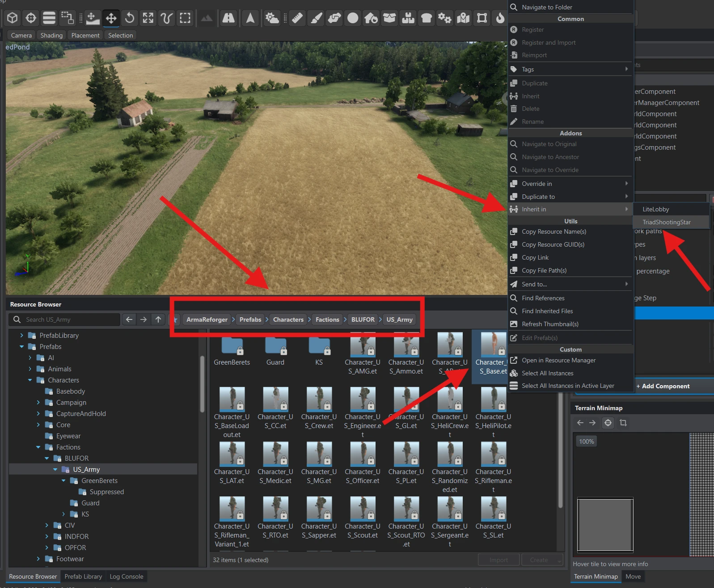714x588 pixels.
Task: Open the Move tab beside Terrain Minimap
Action: [633, 576]
